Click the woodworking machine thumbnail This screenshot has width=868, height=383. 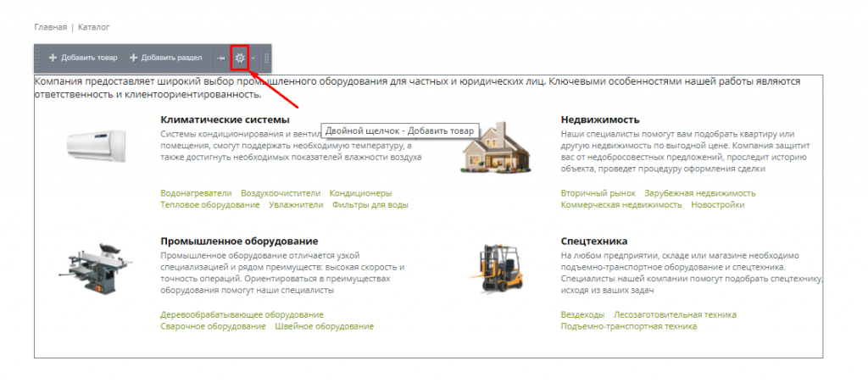pyautogui.click(x=97, y=267)
